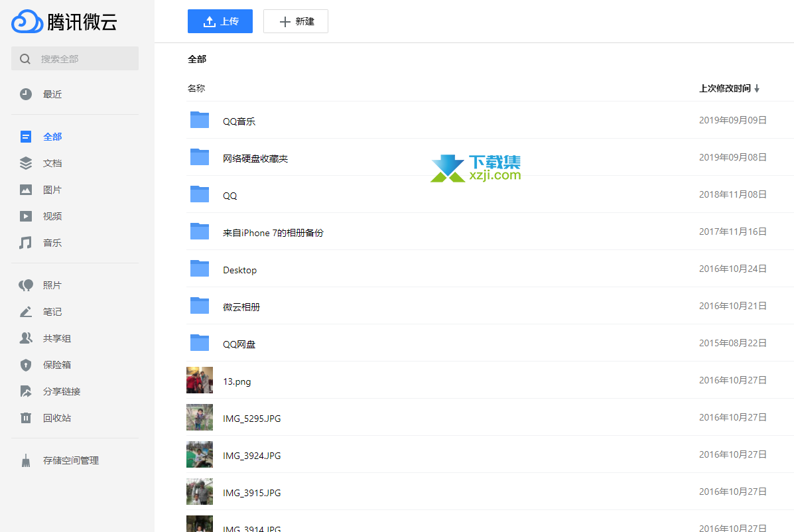Click the 保险箱 shield icon
Image resolution: width=794 pixels, height=532 pixels.
pos(26,365)
